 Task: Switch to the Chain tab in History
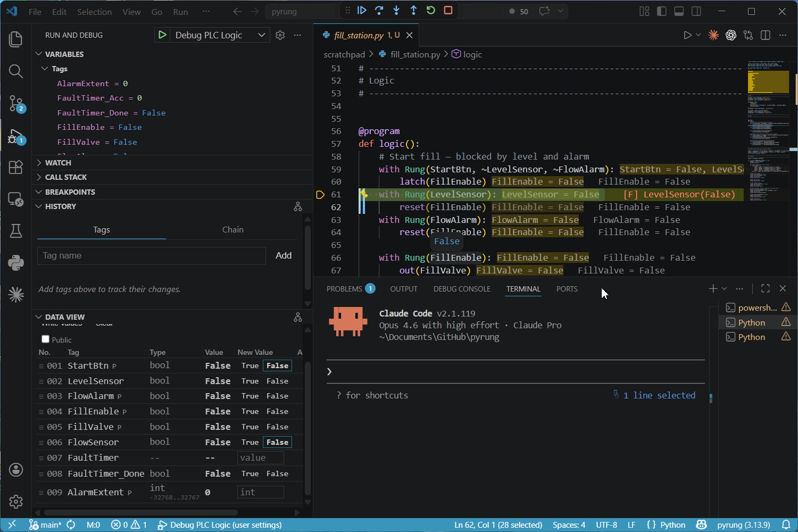(232, 230)
